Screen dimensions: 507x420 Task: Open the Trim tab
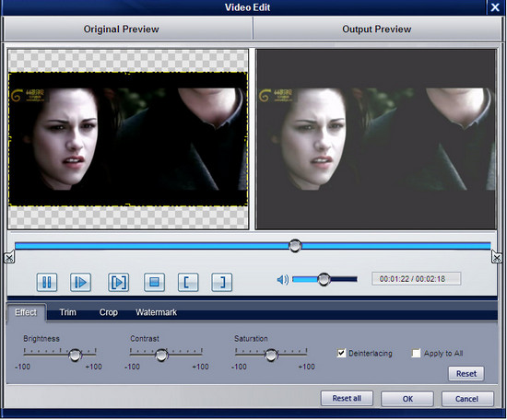(x=67, y=312)
